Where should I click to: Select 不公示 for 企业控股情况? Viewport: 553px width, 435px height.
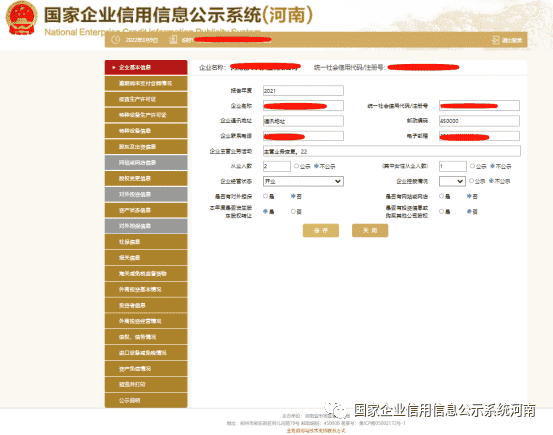(x=491, y=181)
